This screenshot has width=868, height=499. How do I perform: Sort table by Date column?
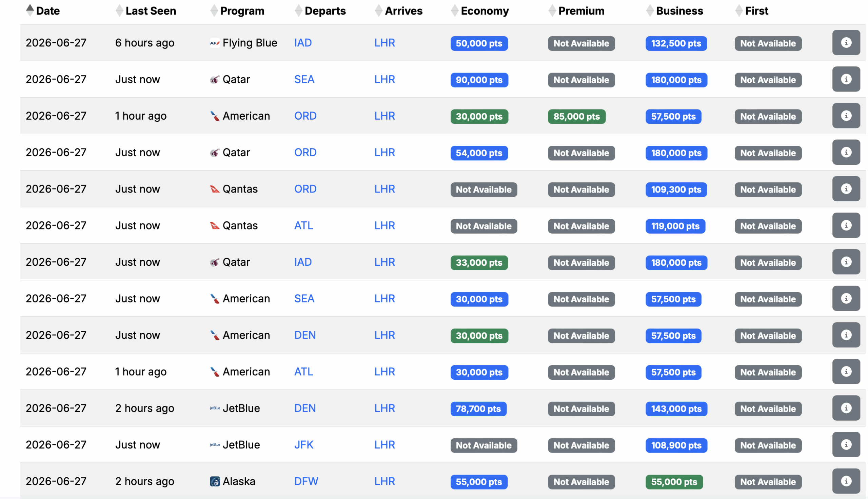[47, 11]
